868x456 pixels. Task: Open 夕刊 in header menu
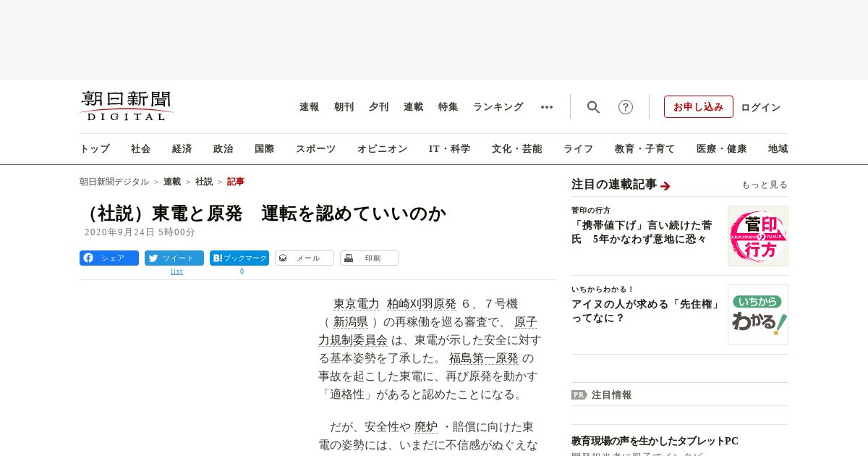click(379, 107)
